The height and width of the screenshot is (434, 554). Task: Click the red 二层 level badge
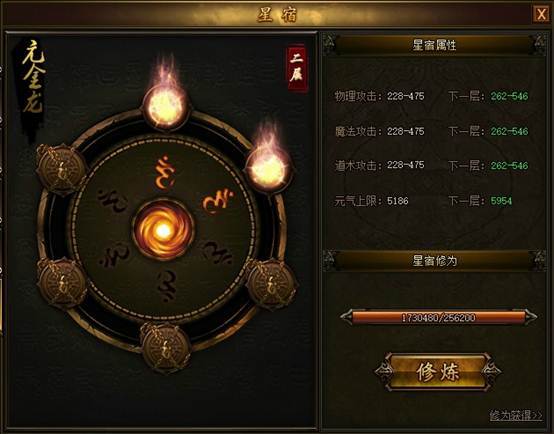click(296, 68)
